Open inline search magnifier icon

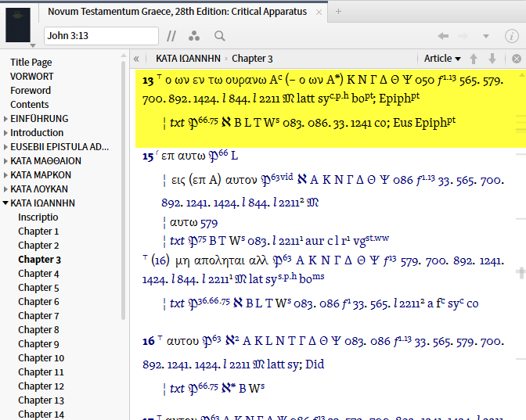[220, 36]
